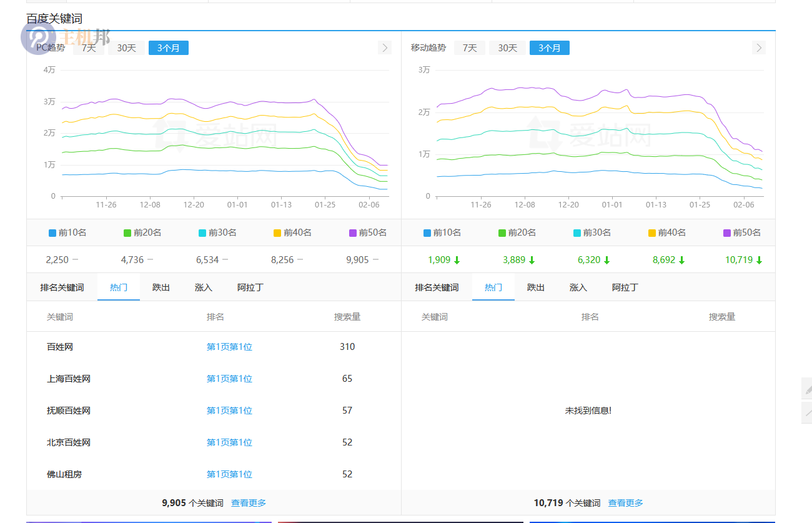Screen dimensions: 812x523
Task: Open 第1页第1位 link for 北京百姓网
Action: pos(229,442)
